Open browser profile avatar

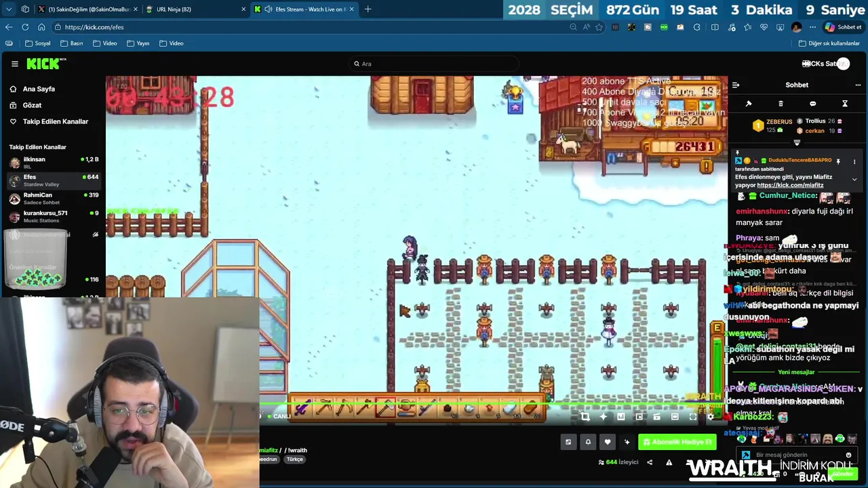click(x=796, y=27)
